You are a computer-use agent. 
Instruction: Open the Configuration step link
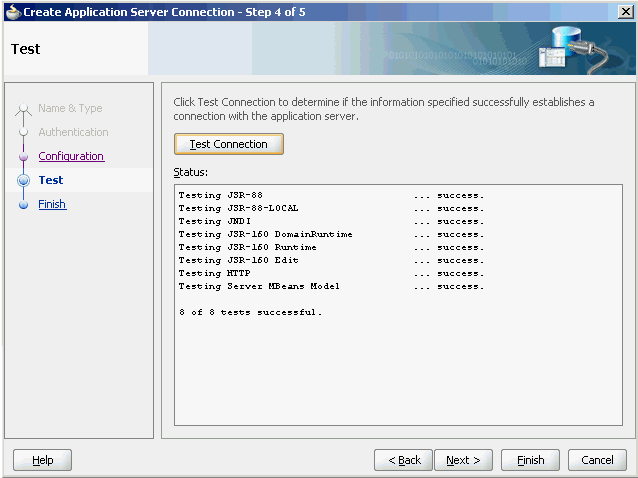pyautogui.click(x=71, y=156)
